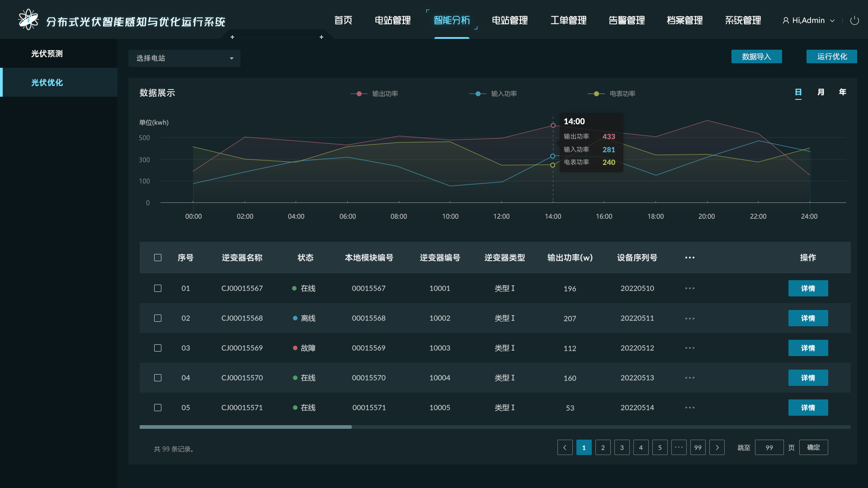Tick the checkbox for row 04
This screenshot has height=488, width=868.
pyautogui.click(x=158, y=378)
